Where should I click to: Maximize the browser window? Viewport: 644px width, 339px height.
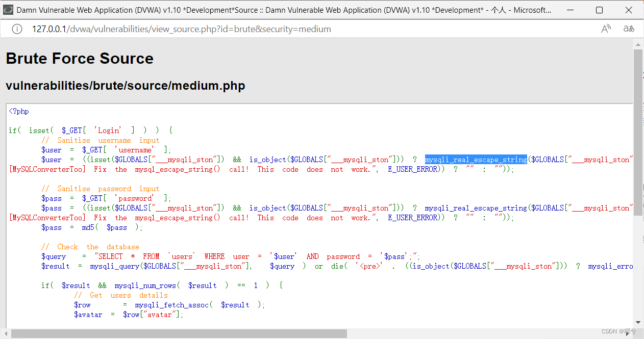[600, 10]
